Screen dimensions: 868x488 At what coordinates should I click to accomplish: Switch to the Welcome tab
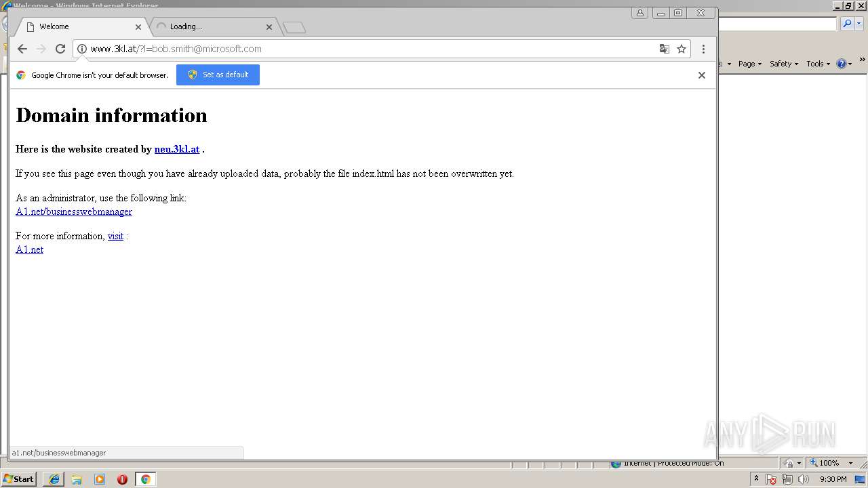(x=81, y=26)
